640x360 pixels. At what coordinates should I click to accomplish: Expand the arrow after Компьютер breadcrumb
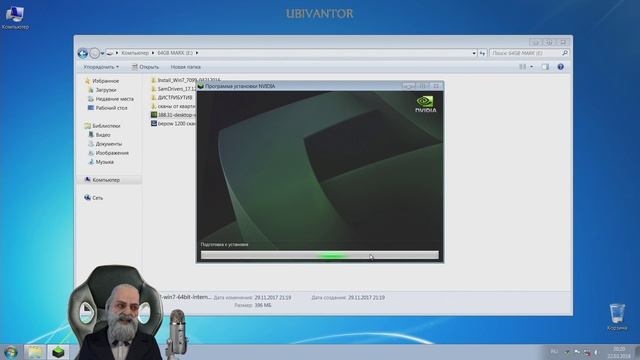pyautogui.click(x=153, y=53)
